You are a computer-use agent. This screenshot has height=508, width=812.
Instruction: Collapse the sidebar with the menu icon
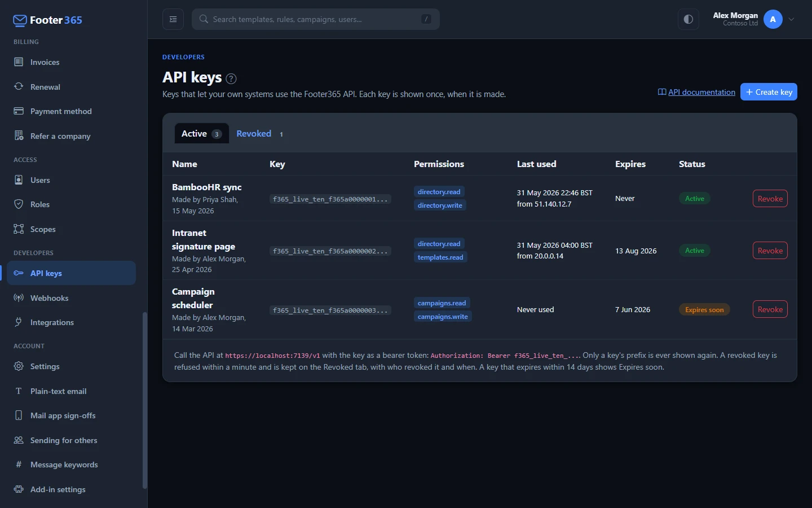tap(173, 19)
